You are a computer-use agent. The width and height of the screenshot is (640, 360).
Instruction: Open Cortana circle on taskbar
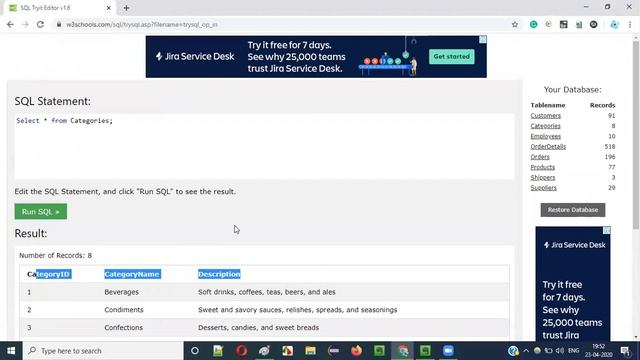point(195,351)
